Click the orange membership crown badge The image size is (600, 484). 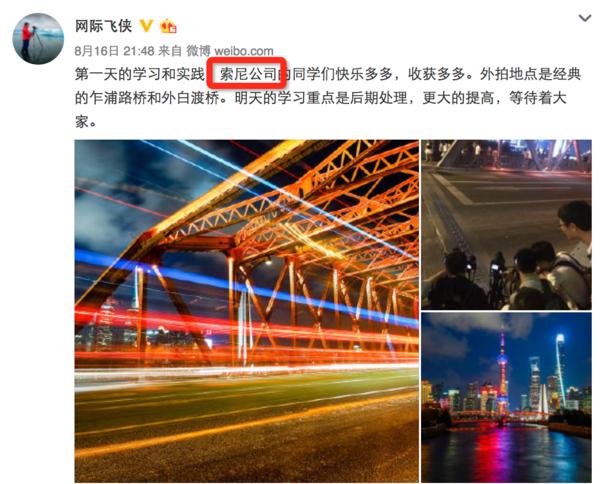pyautogui.click(x=168, y=26)
